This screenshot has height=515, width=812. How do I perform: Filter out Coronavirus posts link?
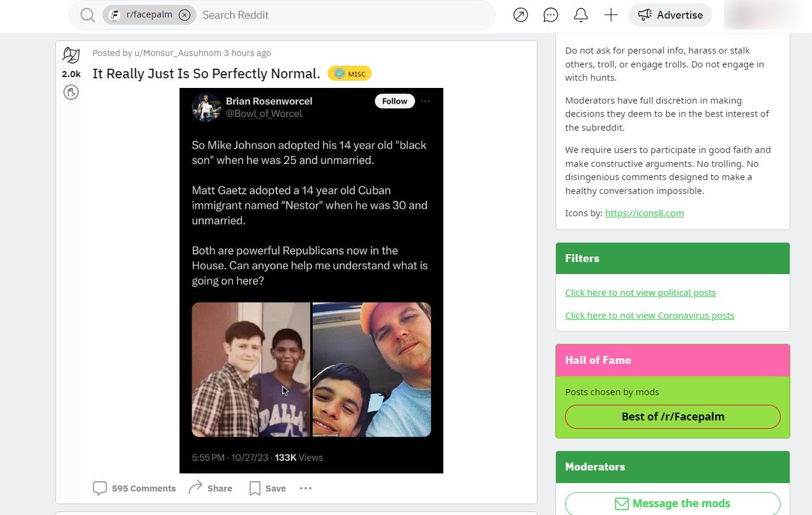pos(649,316)
